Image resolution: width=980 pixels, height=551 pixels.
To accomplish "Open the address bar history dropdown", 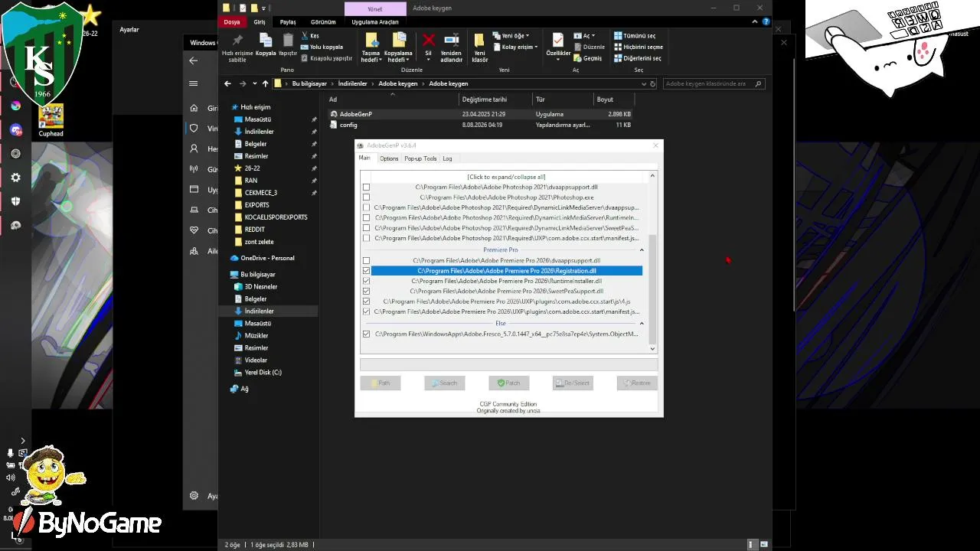I will click(643, 83).
